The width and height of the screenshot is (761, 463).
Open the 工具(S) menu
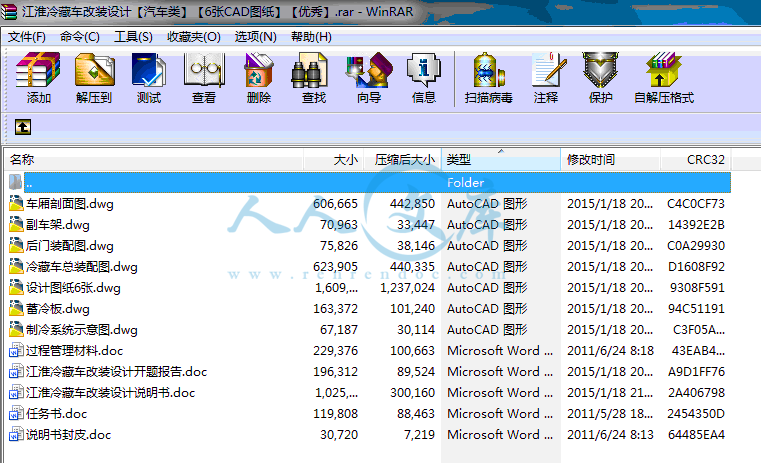133,37
